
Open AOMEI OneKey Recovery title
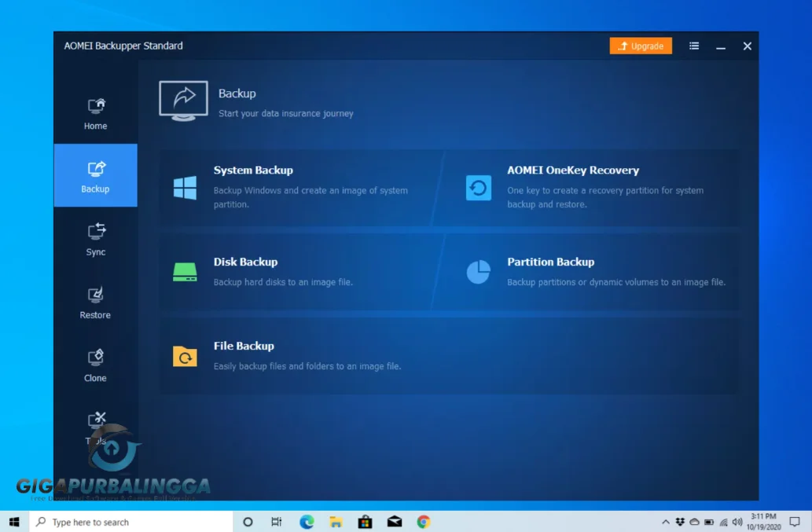click(573, 171)
